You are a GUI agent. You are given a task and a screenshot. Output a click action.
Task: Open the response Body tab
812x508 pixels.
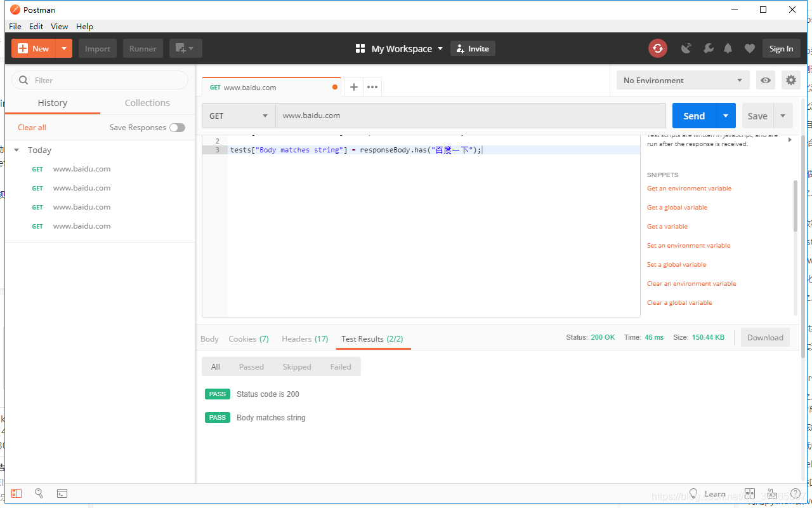(209, 338)
